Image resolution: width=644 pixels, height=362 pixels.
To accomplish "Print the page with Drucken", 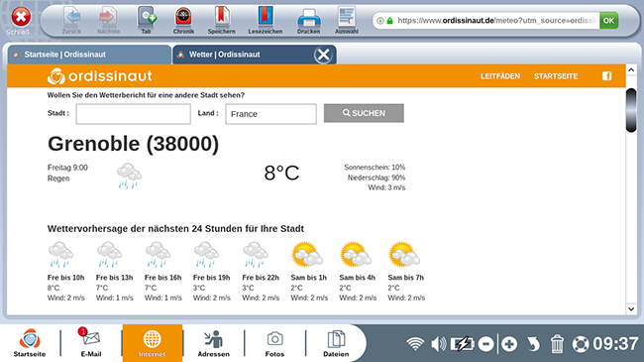I will pyautogui.click(x=308, y=20).
